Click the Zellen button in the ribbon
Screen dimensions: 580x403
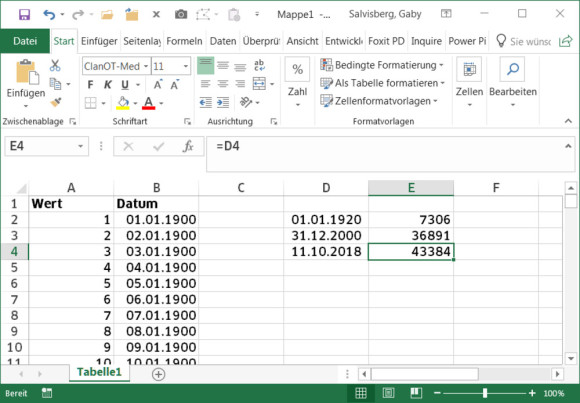pyautogui.click(x=469, y=83)
